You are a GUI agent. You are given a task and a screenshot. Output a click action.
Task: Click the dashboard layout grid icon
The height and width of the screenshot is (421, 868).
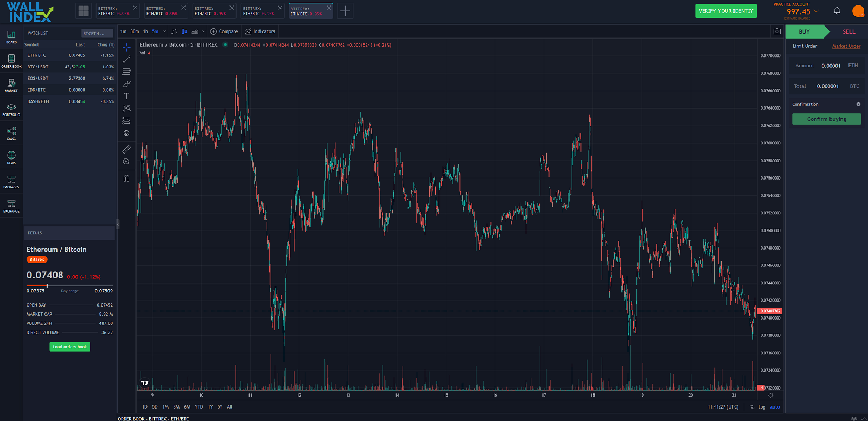pyautogui.click(x=84, y=11)
